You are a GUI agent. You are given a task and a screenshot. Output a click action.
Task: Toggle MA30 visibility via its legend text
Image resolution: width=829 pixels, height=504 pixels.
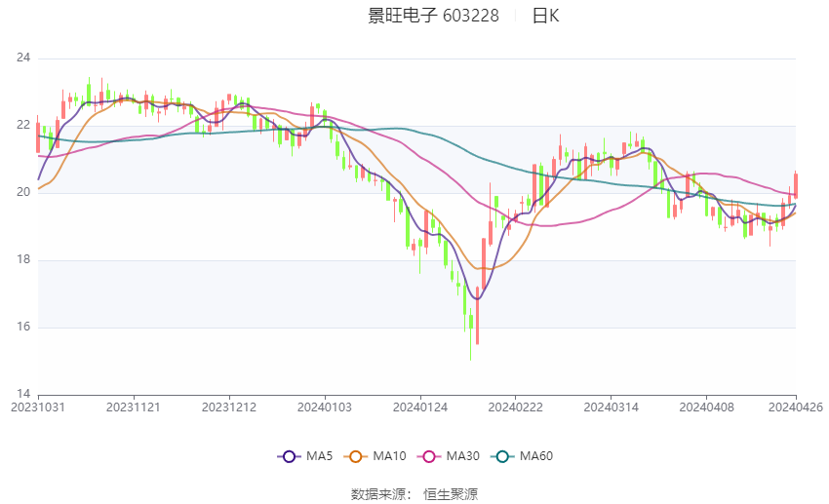click(x=462, y=456)
